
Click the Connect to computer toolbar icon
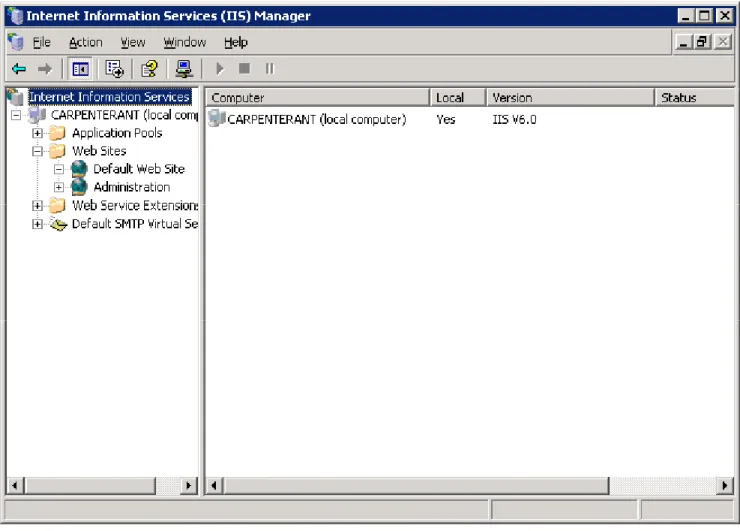(184, 69)
